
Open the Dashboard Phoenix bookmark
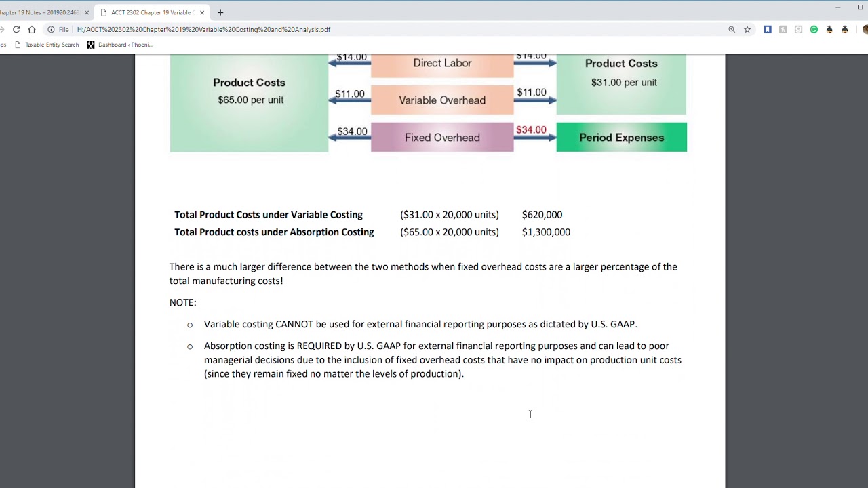(x=120, y=45)
